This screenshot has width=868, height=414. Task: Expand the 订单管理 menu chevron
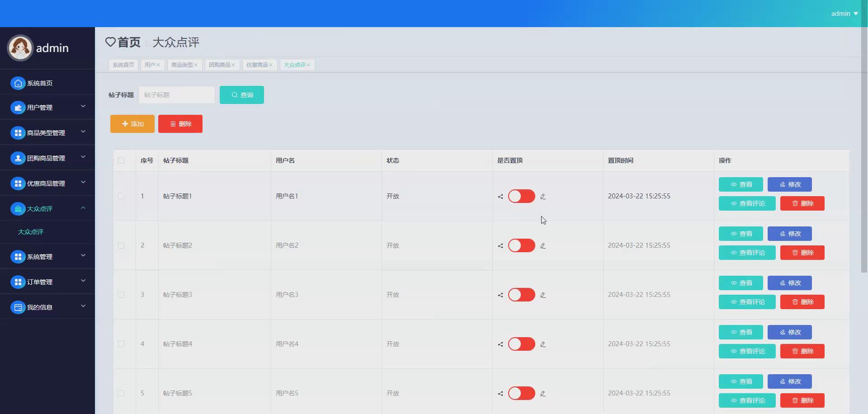pos(83,281)
